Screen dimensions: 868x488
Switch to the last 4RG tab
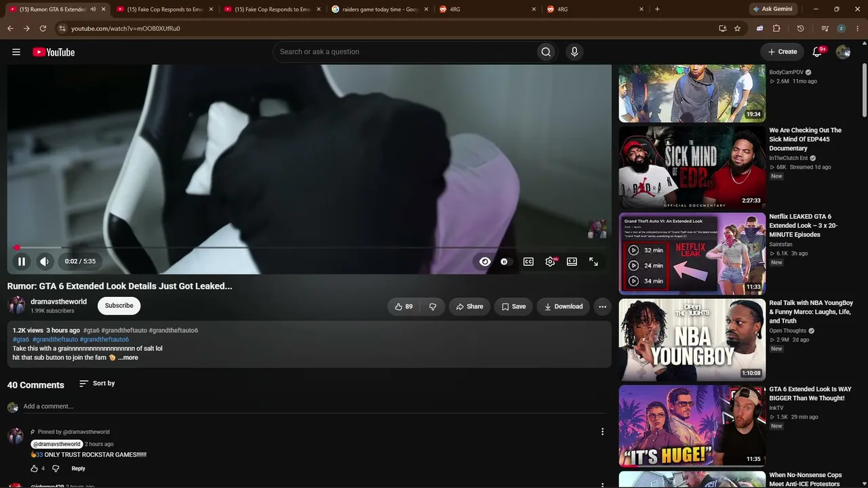click(x=595, y=9)
